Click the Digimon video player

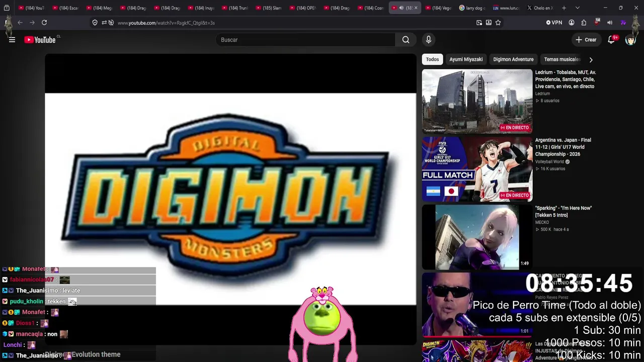(230, 199)
